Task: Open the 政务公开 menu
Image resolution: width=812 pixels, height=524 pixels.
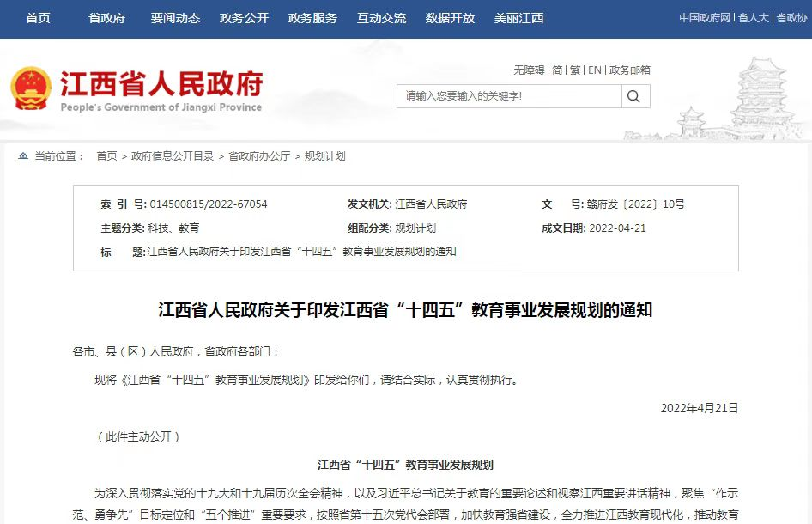Action: (244, 18)
